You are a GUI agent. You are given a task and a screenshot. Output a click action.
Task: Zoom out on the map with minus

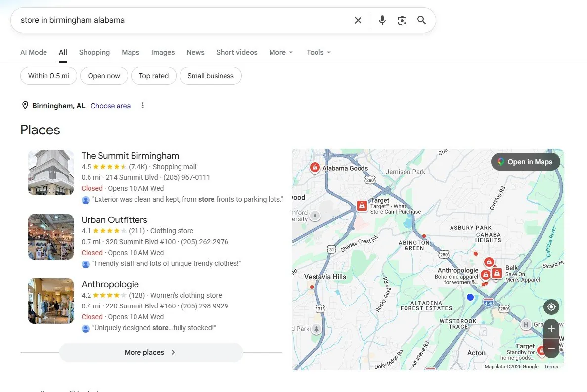pos(551,348)
